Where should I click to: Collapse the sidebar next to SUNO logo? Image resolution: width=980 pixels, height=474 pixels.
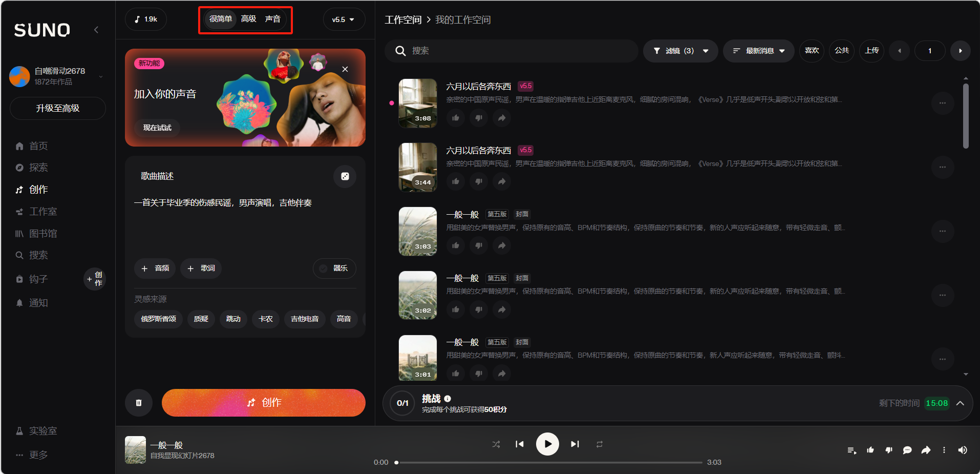96,30
